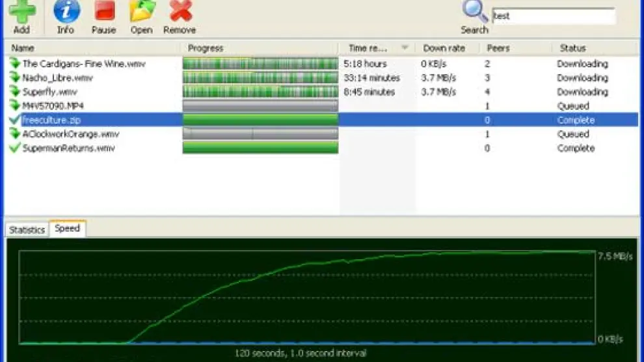Select the Speed tab
The width and height of the screenshot is (644, 362).
pos(67,229)
